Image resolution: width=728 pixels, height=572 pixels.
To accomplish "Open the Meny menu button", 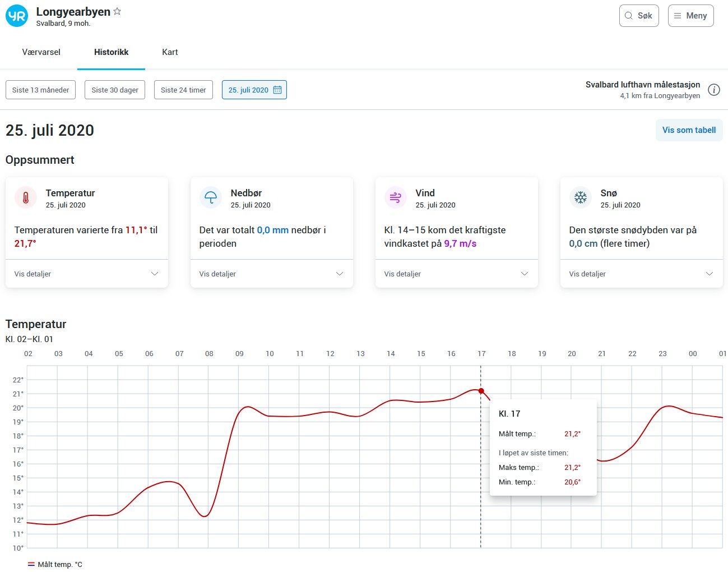I will tap(690, 16).
